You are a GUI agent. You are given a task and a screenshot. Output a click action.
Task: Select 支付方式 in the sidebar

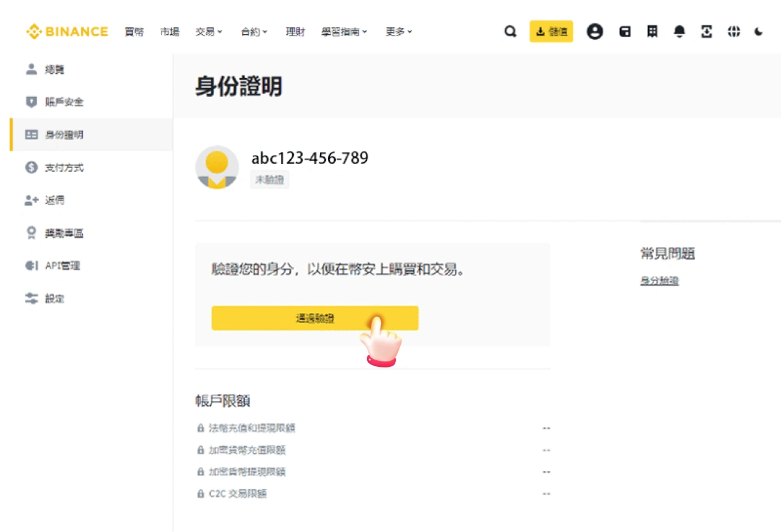[64, 168]
